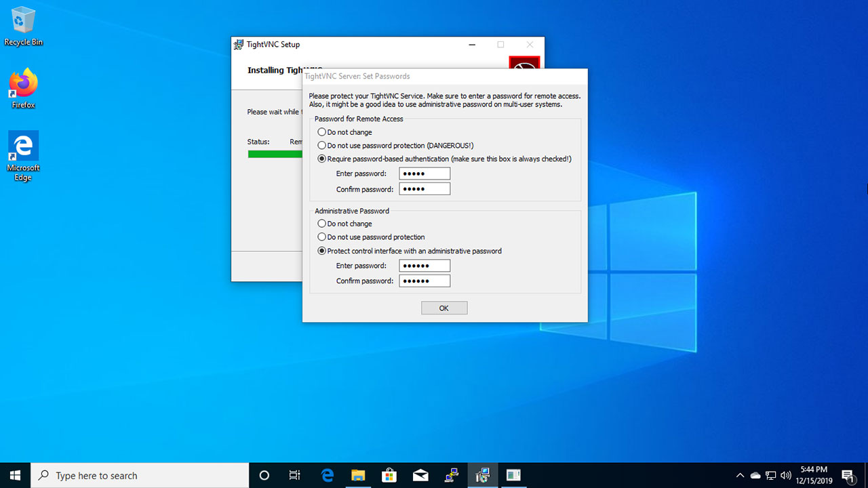Image resolution: width=868 pixels, height=488 pixels.
Task: Select "Do not change" for remote access password
Action: (x=321, y=131)
